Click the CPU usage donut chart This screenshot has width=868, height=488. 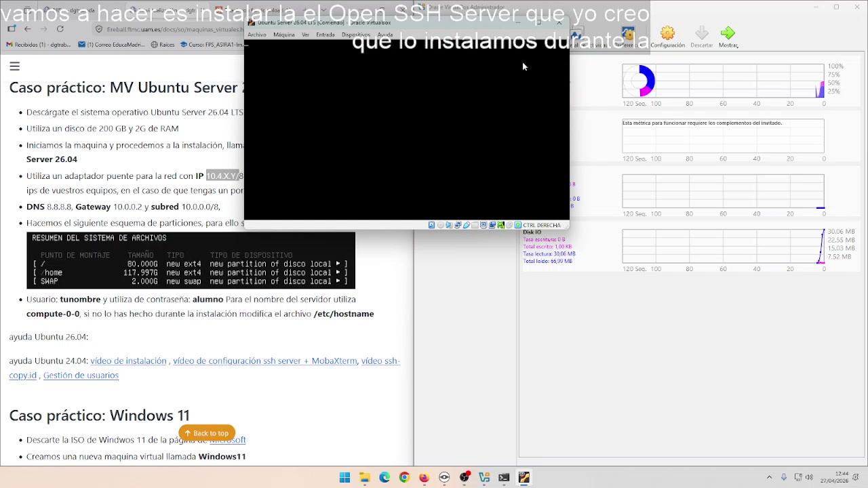(x=639, y=81)
